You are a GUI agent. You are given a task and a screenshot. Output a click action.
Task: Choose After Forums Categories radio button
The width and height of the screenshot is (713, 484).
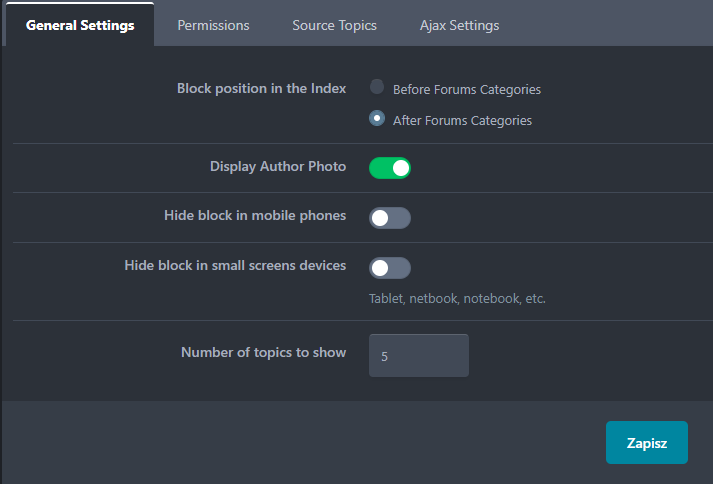377,118
